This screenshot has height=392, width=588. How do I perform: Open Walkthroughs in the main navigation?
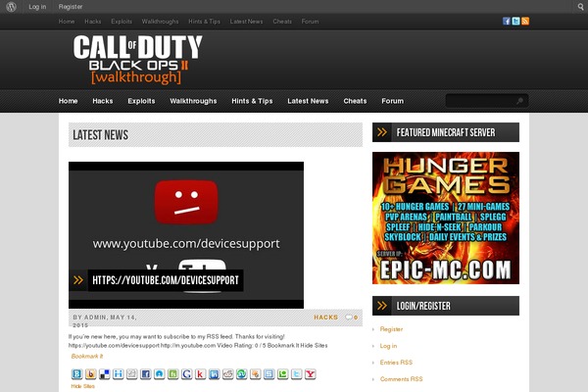[193, 101]
